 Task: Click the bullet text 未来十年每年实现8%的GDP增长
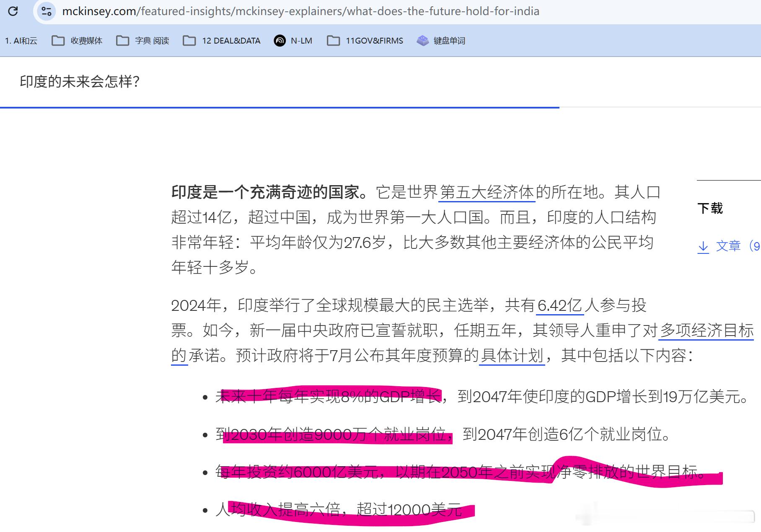(329, 396)
